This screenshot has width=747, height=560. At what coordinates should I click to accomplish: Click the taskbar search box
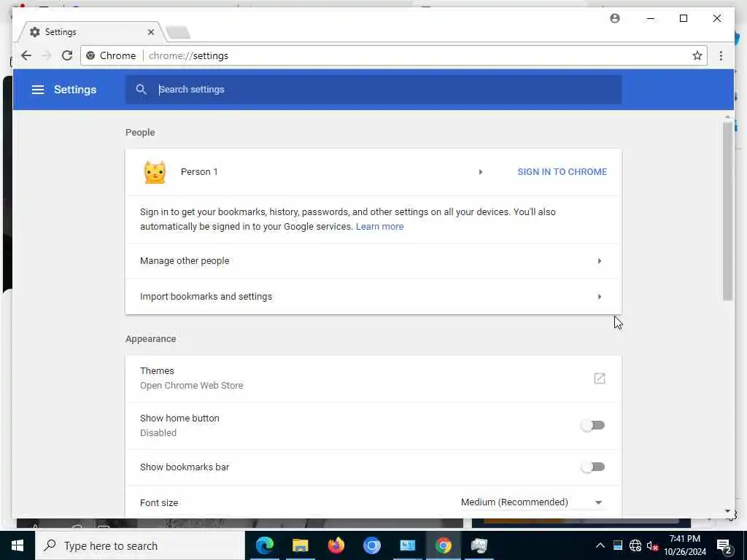[x=139, y=545]
